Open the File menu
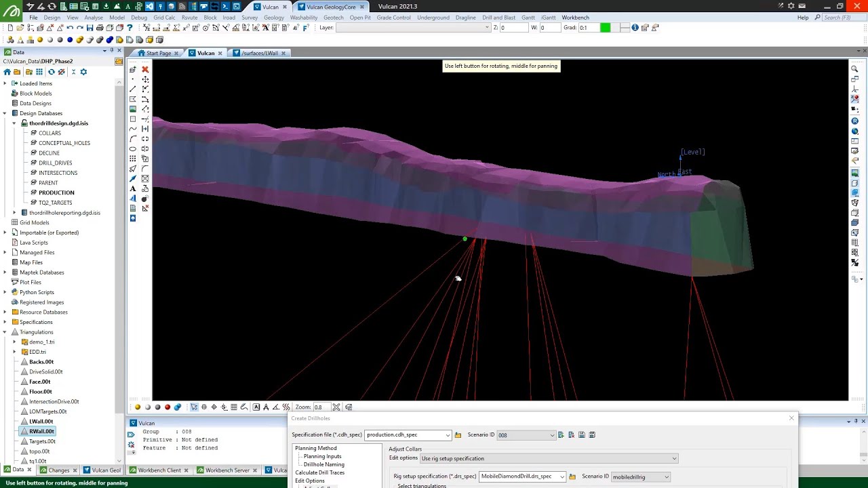868x488 pixels. [x=33, y=18]
